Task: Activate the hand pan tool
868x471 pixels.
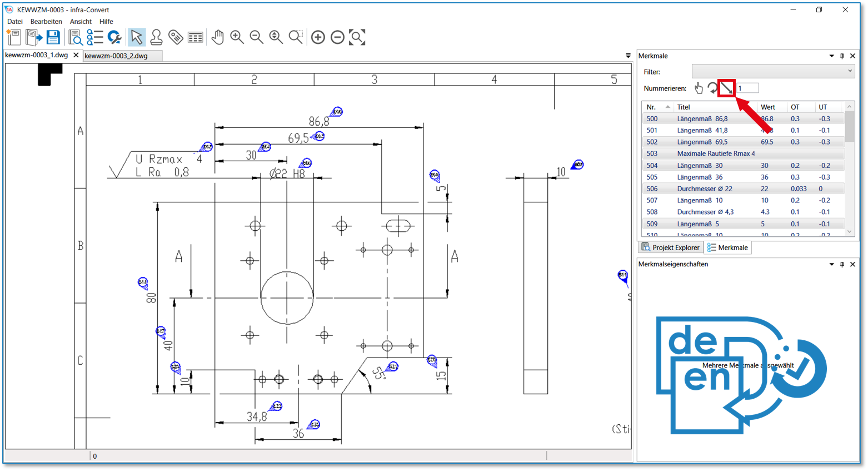Action: [217, 37]
